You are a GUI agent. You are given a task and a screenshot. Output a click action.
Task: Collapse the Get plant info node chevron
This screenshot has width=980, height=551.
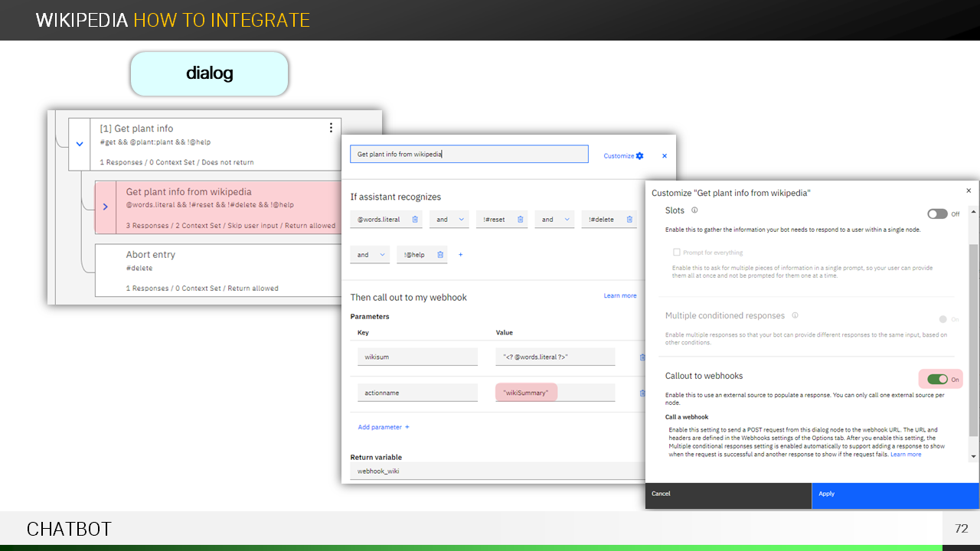coord(80,144)
